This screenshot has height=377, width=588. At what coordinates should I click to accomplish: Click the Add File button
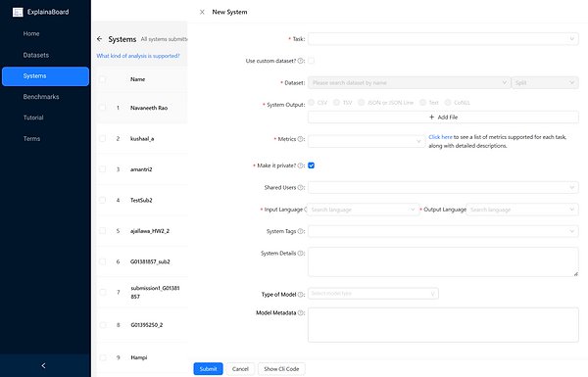click(x=443, y=118)
